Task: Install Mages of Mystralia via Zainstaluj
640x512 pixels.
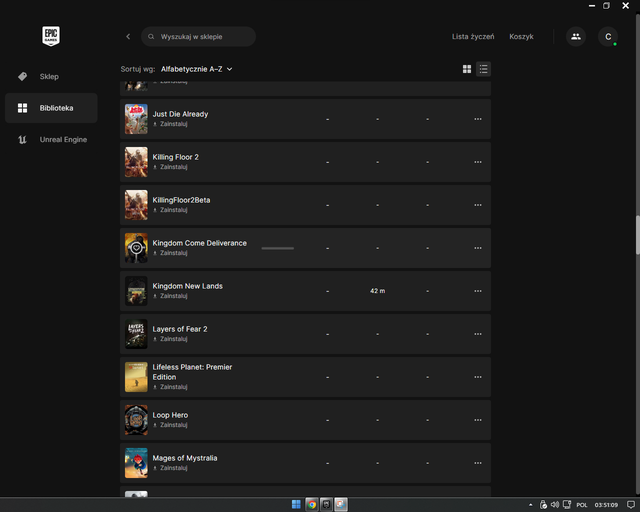Action: (x=170, y=468)
